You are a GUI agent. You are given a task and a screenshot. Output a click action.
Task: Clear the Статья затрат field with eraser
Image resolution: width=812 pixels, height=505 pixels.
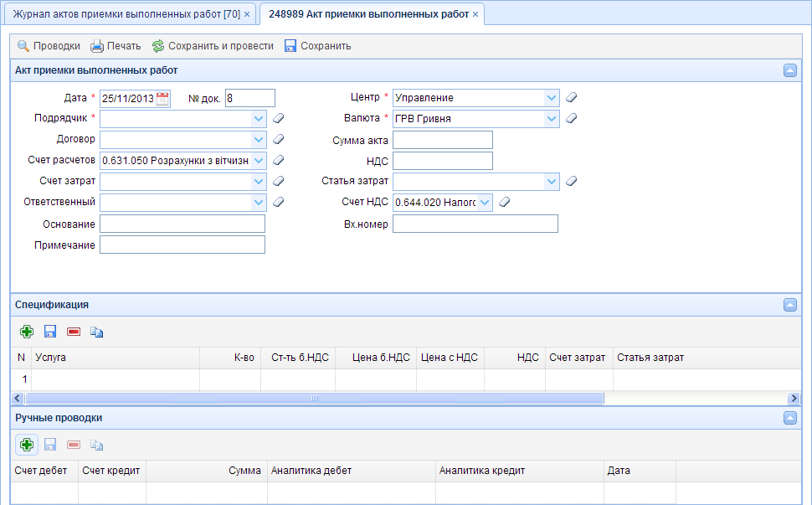[571, 181]
